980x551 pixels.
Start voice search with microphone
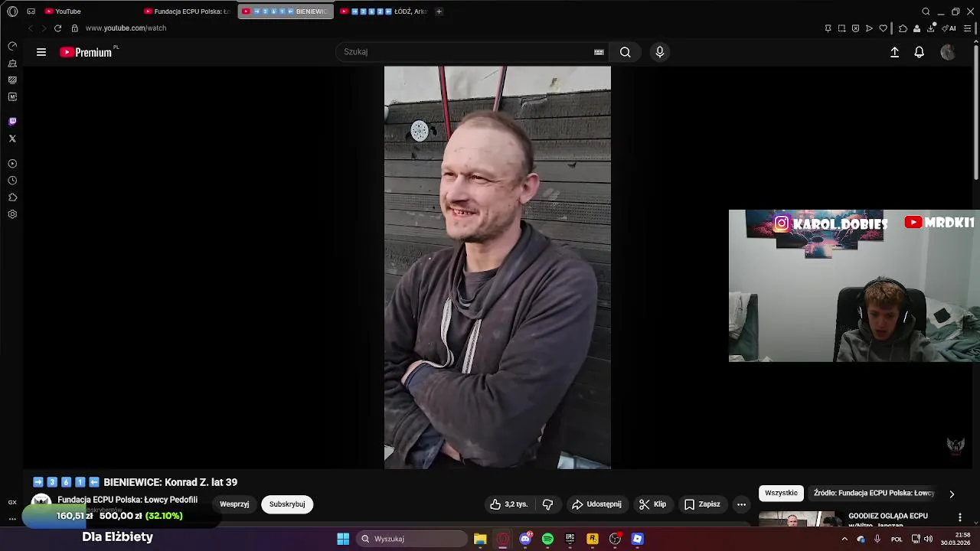(x=660, y=52)
